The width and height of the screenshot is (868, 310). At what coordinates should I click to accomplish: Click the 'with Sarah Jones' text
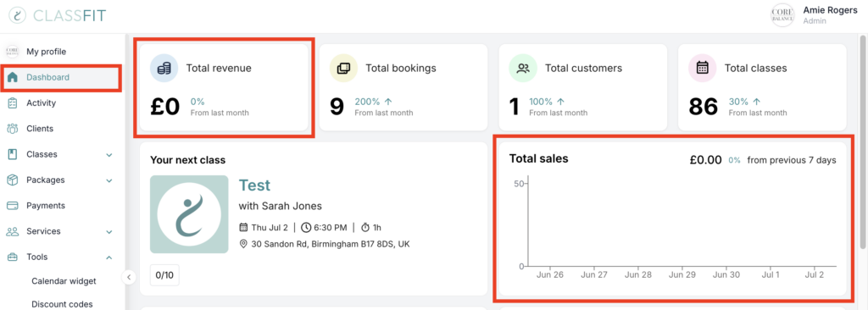[281, 206]
